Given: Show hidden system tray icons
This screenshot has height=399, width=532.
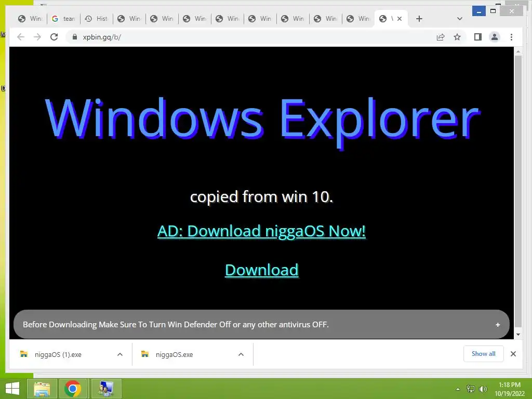Looking at the screenshot, I should 458,389.
